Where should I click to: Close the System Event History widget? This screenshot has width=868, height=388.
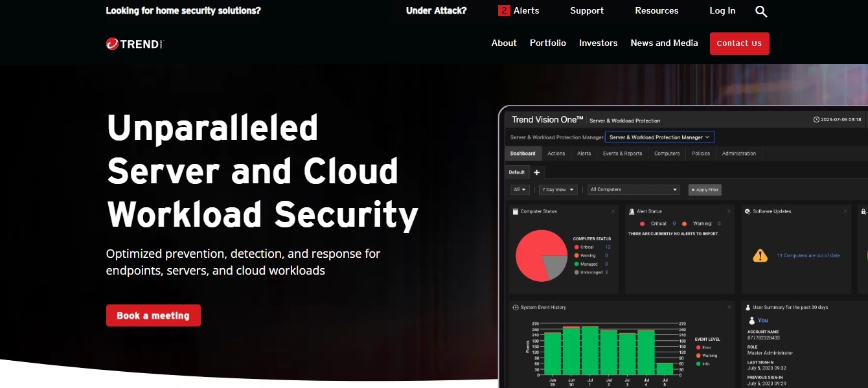729,307
